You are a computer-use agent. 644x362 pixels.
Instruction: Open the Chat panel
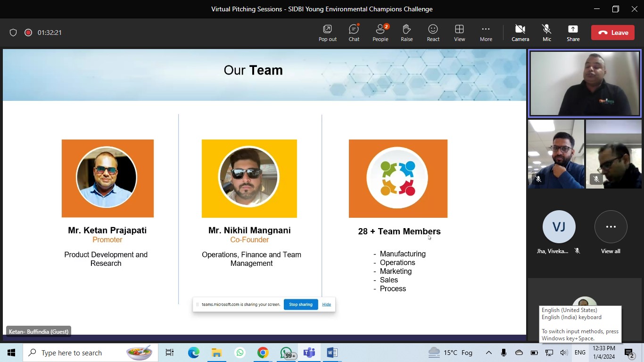[354, 33]
